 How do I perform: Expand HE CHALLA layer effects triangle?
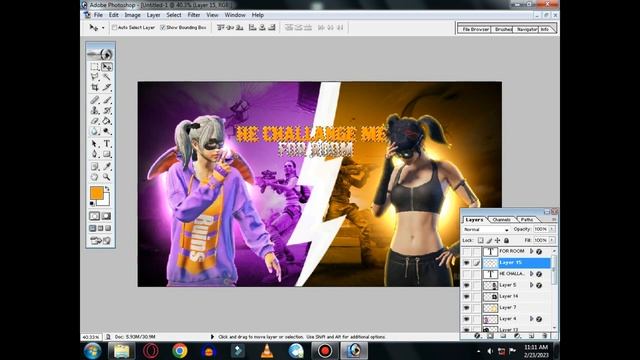[531, 274]
